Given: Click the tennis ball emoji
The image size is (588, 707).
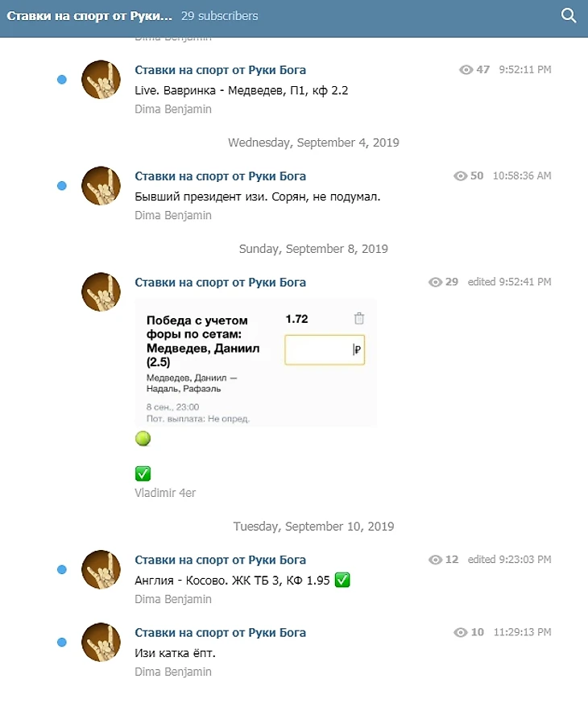Looking at the screenshot, I should coord(143,438).
